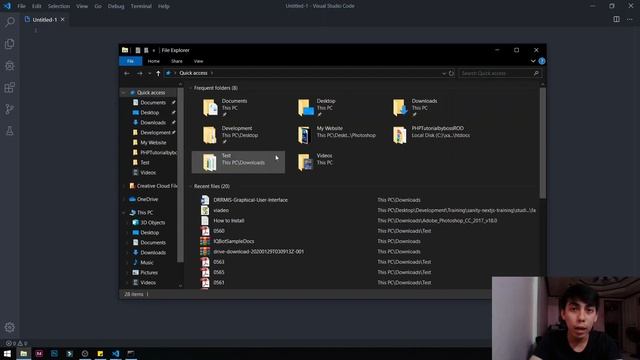Open VS Code Search sidebar icon
640x360 pixels.
[x=9, y=22]
